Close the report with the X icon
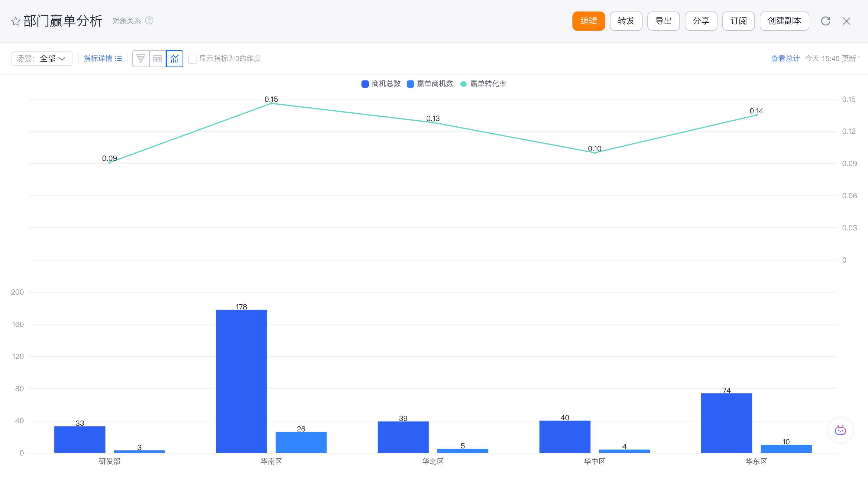This screenshot has width=868, height=477. point(846,21)
